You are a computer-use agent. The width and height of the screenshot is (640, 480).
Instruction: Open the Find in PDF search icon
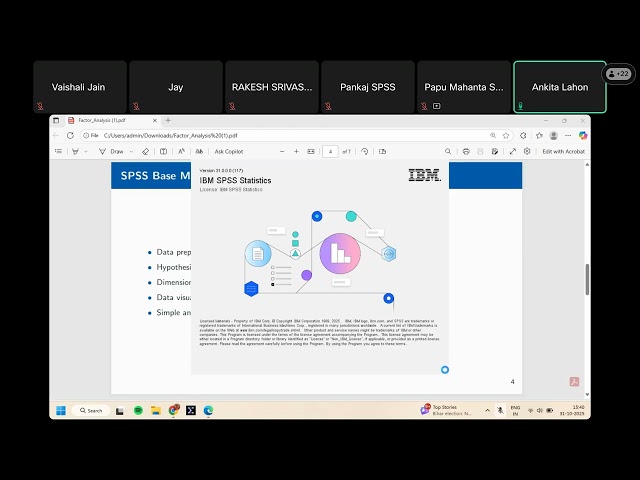click(x=448, y=151)
